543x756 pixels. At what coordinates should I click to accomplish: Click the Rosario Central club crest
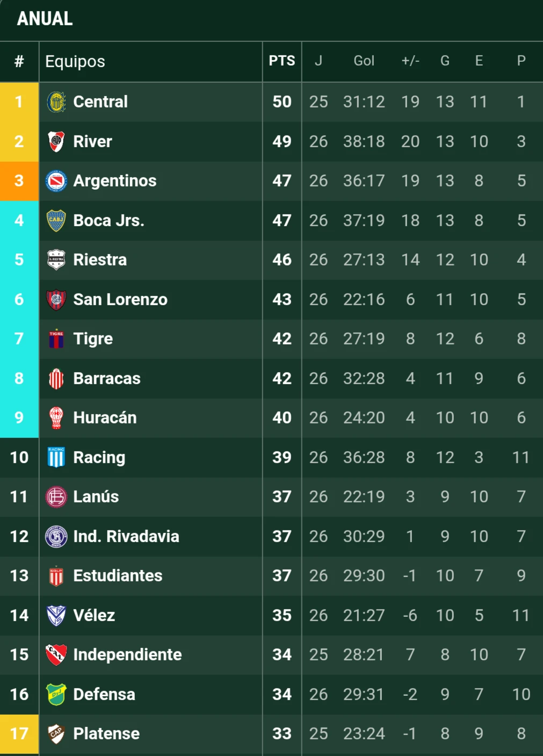[56, 102]
